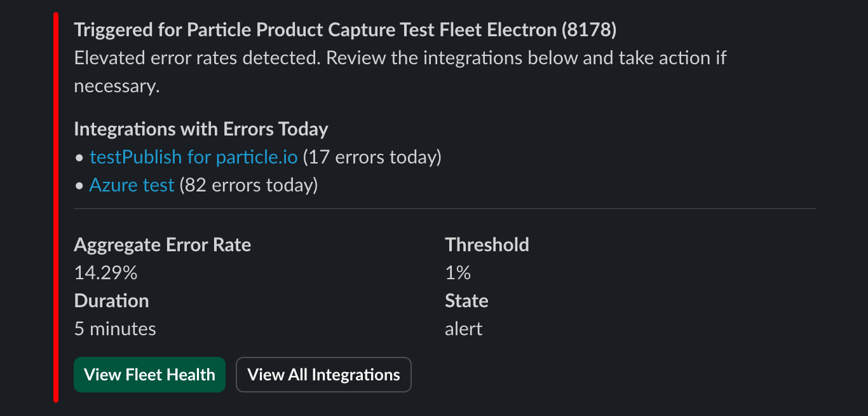Image resolution: width=868 pixels, height=416 pixels.
Task: Click the Threshold field label
Action: pos(487,245)
